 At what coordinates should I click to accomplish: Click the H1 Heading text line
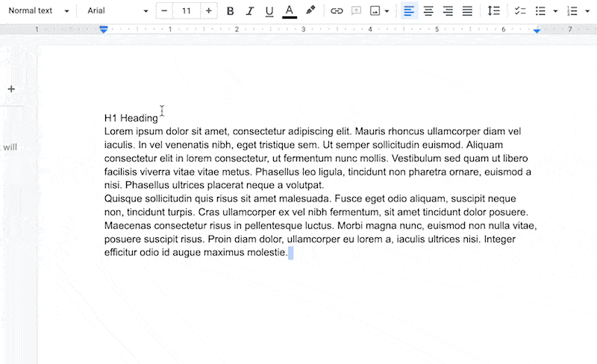click(131, 118)
